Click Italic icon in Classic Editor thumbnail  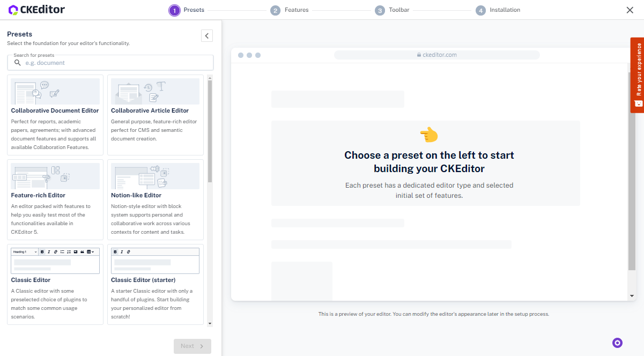click(x=49, y=252)
